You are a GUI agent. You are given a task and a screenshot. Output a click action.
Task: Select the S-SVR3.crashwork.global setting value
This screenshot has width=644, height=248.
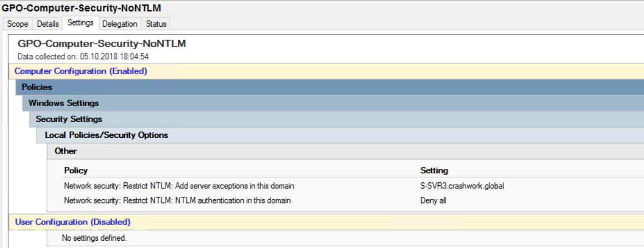(x=462, y=186)
